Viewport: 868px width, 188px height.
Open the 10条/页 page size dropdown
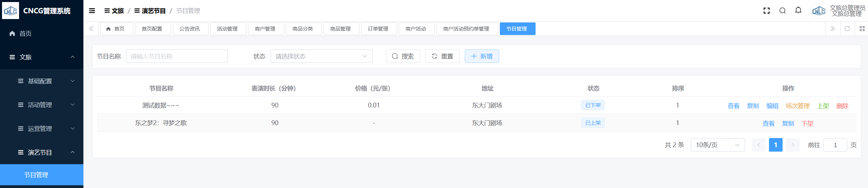717,145
